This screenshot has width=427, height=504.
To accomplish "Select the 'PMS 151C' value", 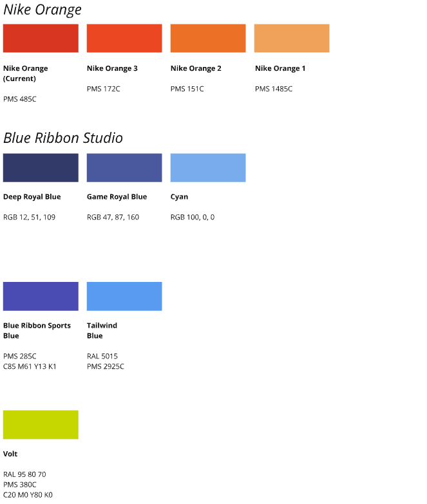I will (x=187, y=89).
